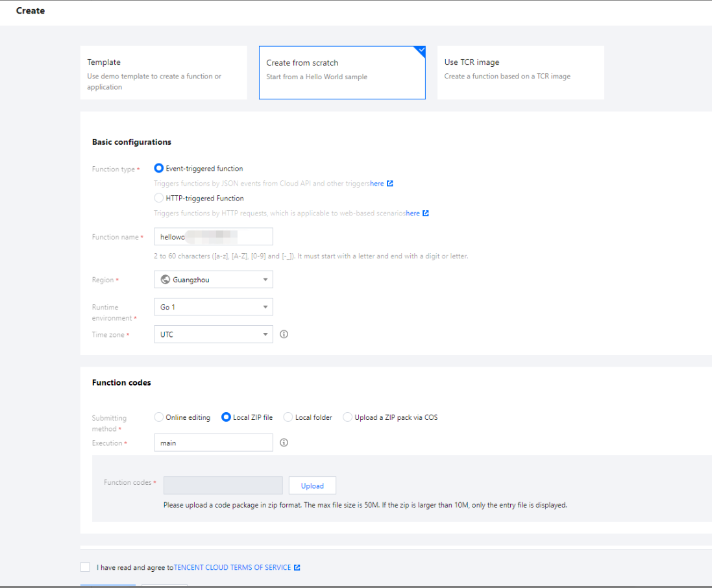Select Local folder submitting method

coord(289,417)
